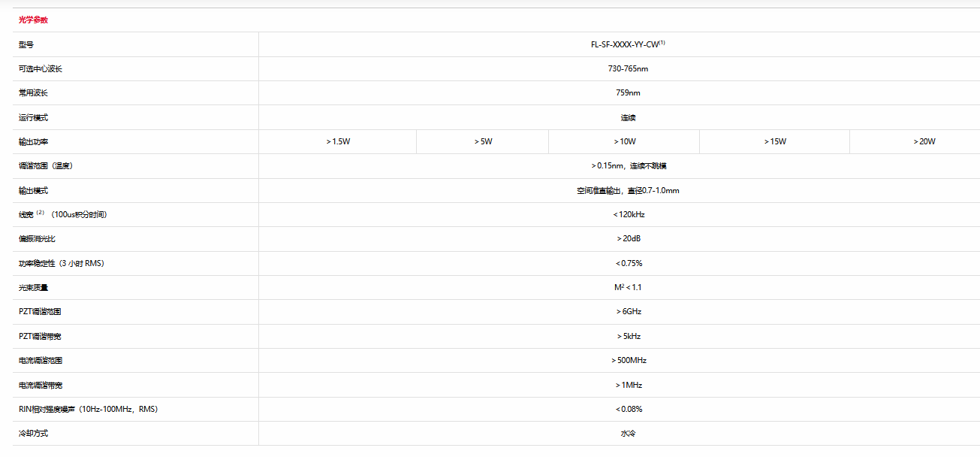This screenshot has width=980, height=457.
Task: Click the 水冷 cooling method value
Action: click(628, 433)
